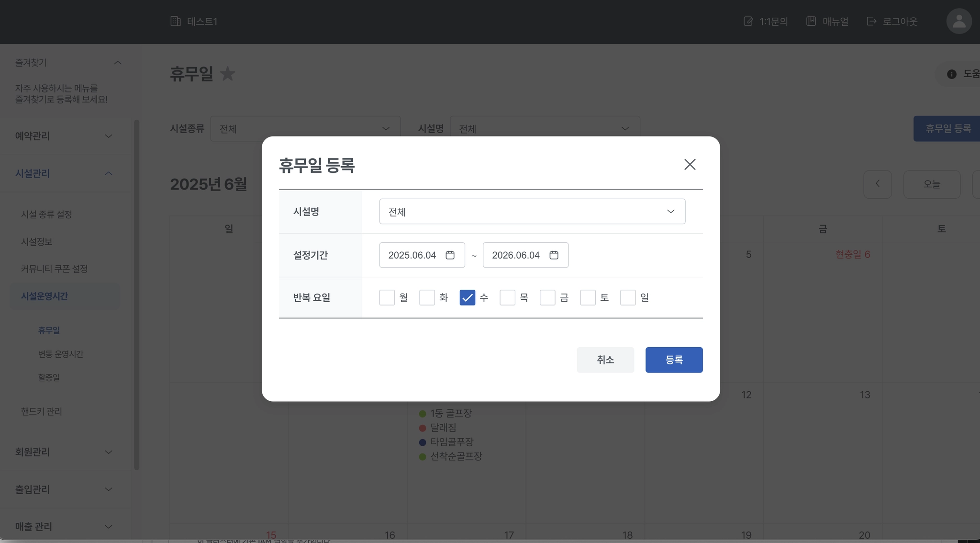Click building icon beside 테스트1

176,22
